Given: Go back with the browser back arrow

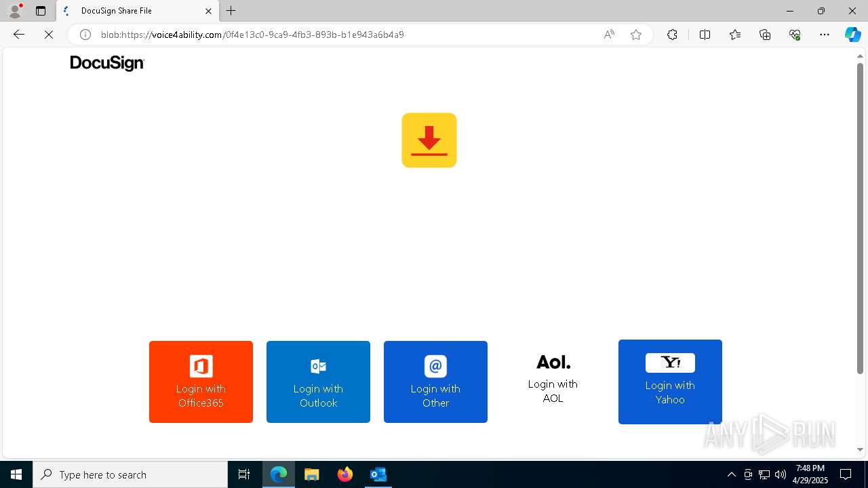Looking at the screenshot, I should pyautogui.click(x=19, y=35).
